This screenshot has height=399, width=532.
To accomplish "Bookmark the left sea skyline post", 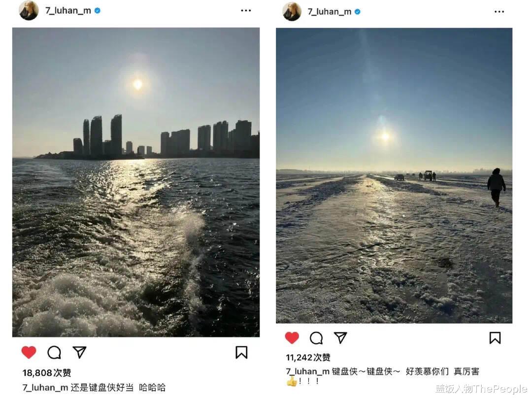I will (241, 352).
